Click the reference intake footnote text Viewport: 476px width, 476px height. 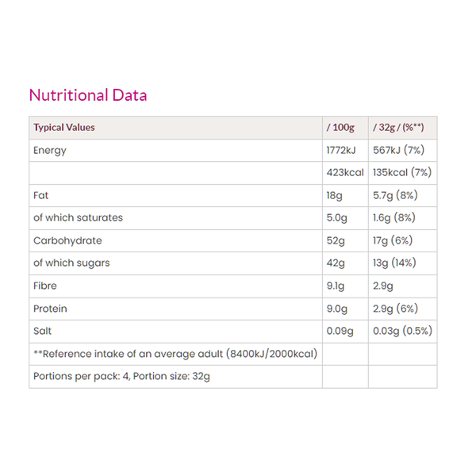coord(175,353)
